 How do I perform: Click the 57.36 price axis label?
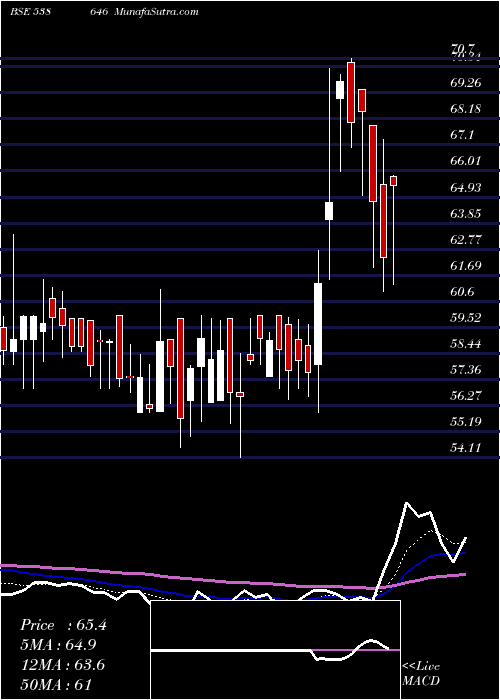click(x=466, y=369)
